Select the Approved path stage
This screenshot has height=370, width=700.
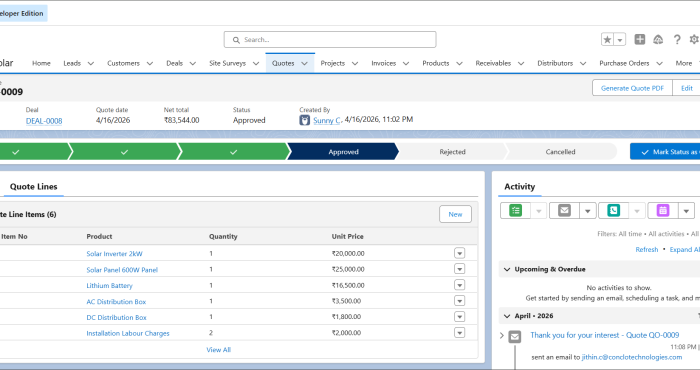(x=343, y=152)
